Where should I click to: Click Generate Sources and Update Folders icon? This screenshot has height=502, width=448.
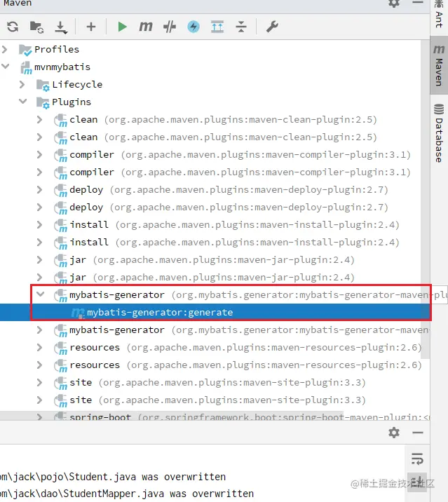tap(36, 27)
